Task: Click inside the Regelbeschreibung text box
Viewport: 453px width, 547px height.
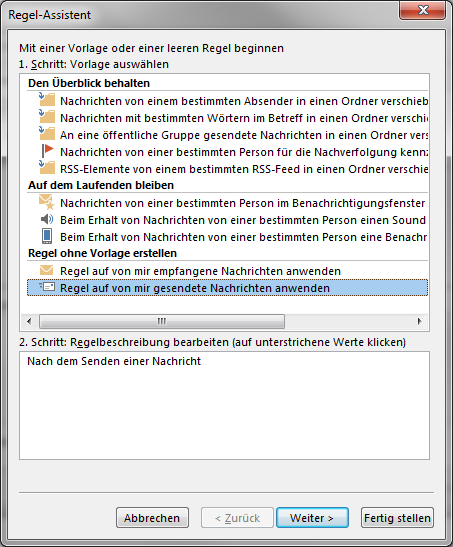Action: (224, 406)
